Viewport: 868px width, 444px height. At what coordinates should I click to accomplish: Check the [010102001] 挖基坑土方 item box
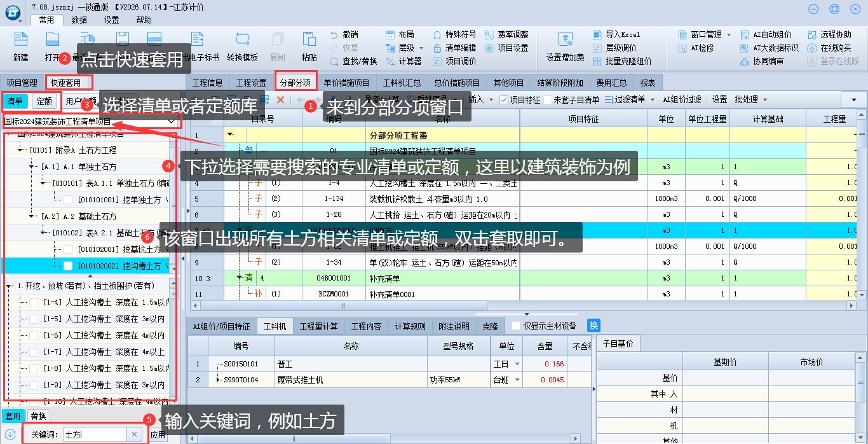[68, 249]
